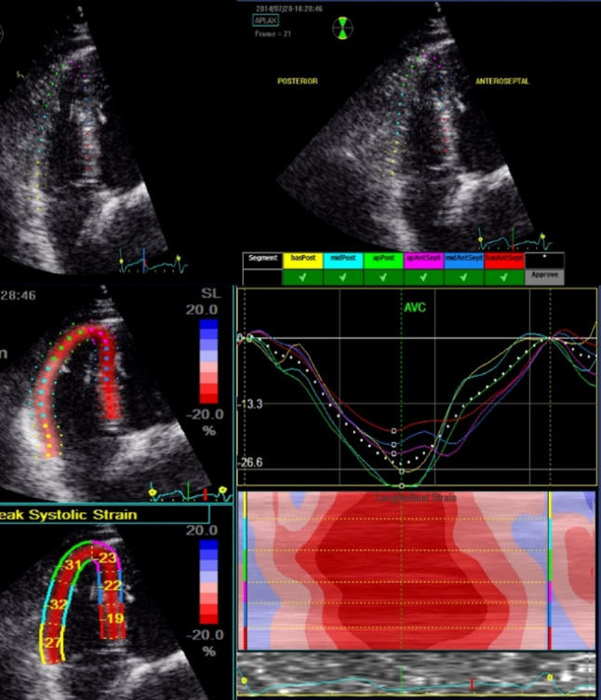This screenshot has width=601, height=700.
Task: Toggle the basPost segment checkmark
Action: coord(302,277)
